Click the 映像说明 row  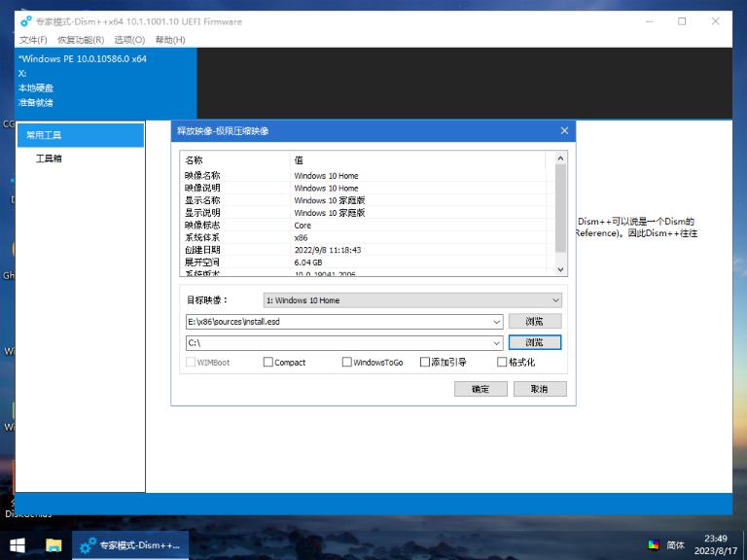click(365, 188)
